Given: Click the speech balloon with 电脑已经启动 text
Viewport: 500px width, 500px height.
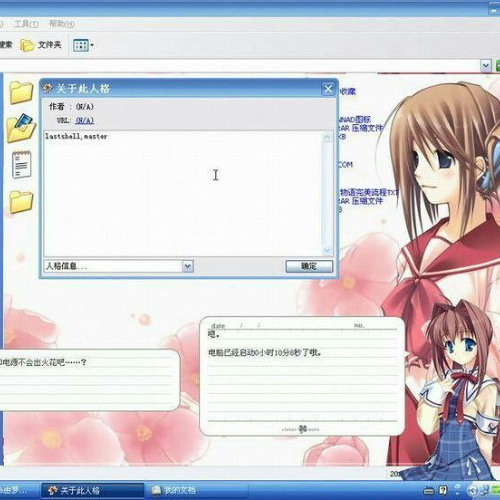Looking at the screenshot, I should (x=302, y=376).
